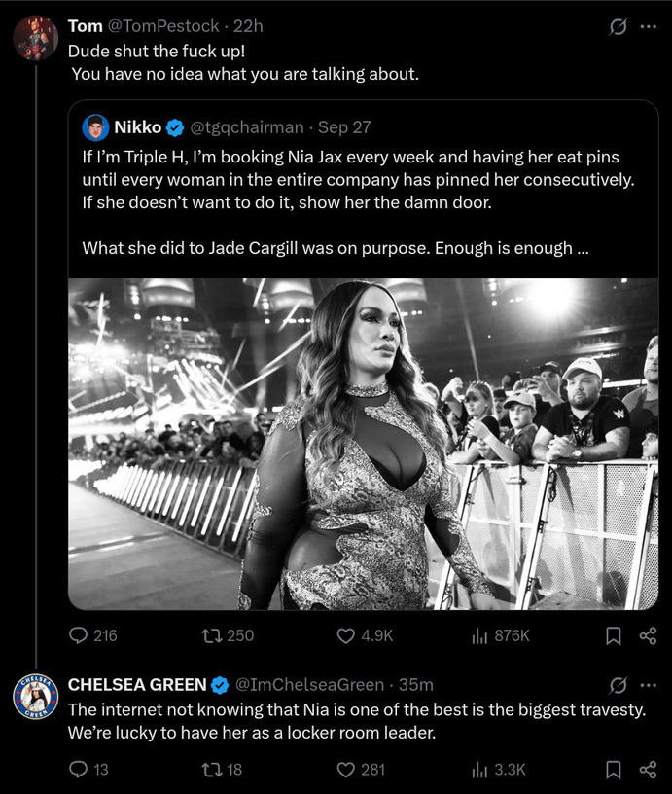Image resolution: width=672 pixels, height=794 pixels.
Task: Like Chelsea Green's post
Action: coord(345,769)
